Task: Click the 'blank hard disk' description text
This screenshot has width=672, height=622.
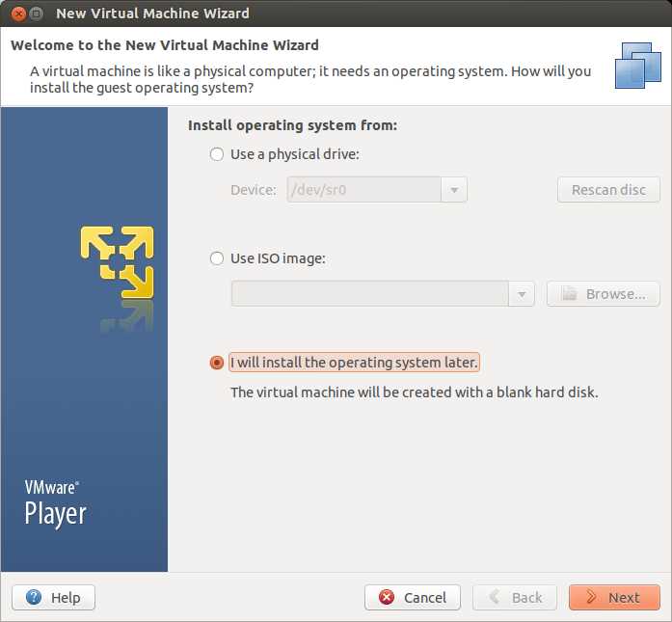Action: [414, 392]
